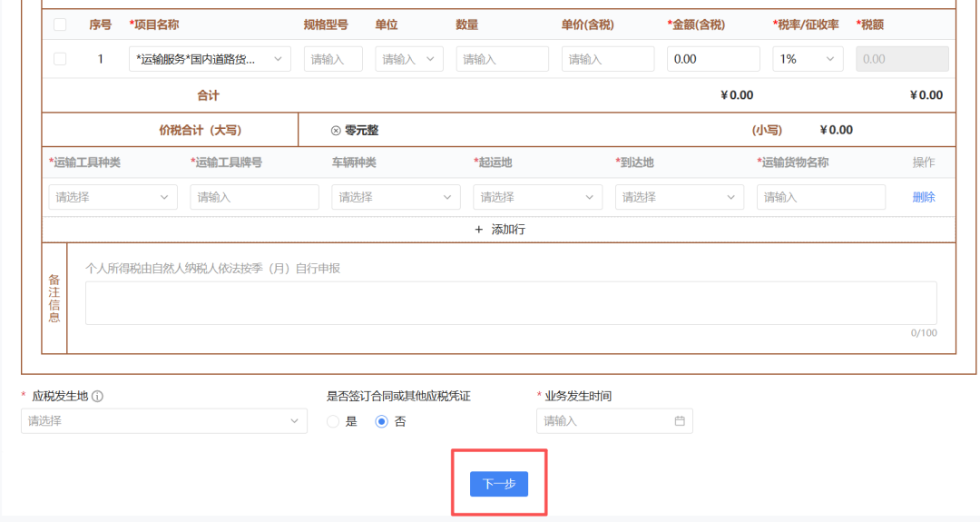This screenshot has width=980, height=522.
Task: Open the 到达地 dropdown
Action: click(x=680, y=198)
